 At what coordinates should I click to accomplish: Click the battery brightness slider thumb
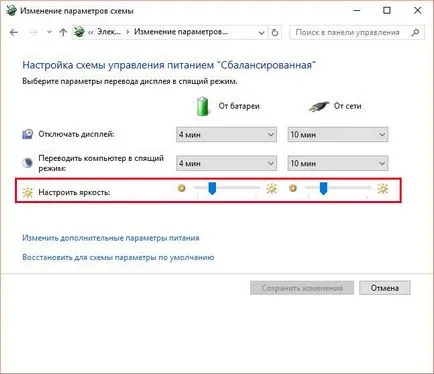(x=212, y=188)
